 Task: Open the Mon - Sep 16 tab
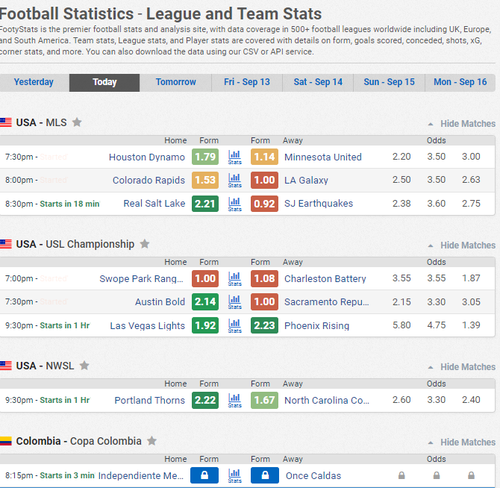[x=460, y=82]
